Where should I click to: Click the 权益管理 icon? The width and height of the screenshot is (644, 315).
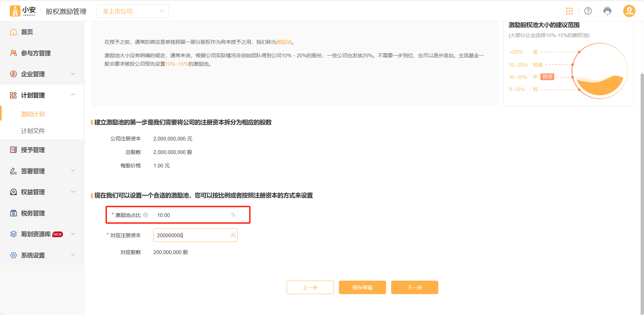(x=13, y=192)
